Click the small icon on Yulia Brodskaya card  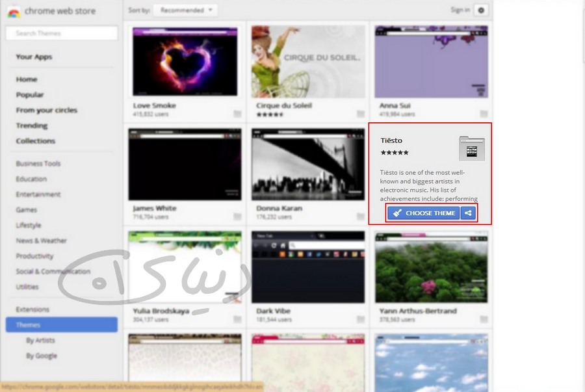(x=237, y=319)
